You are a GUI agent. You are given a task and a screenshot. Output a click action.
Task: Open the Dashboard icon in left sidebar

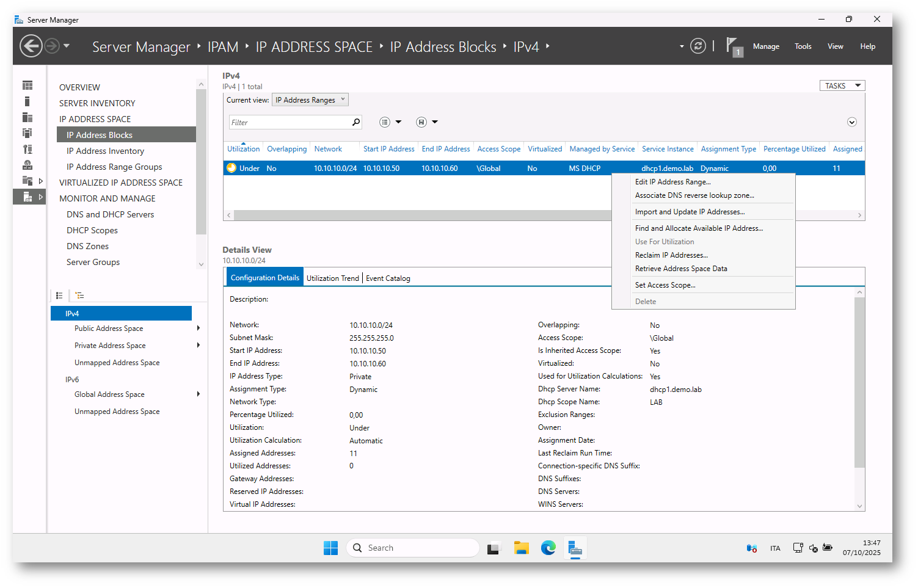[x=27, y=85]
